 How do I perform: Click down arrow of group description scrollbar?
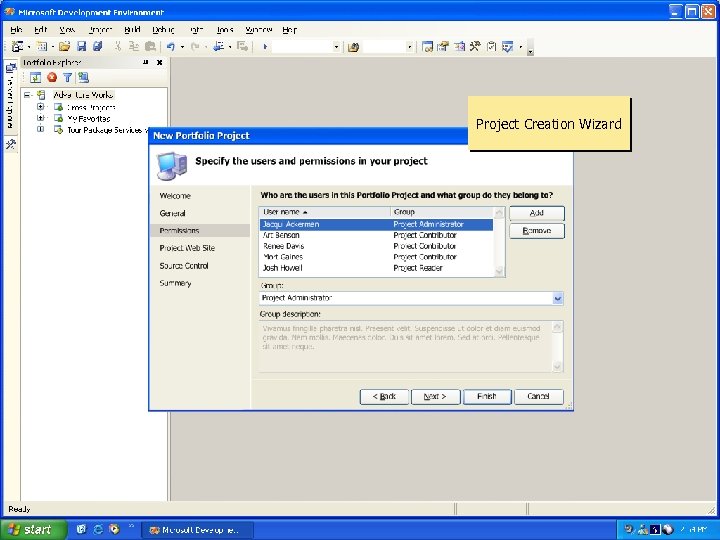point(557,366)
